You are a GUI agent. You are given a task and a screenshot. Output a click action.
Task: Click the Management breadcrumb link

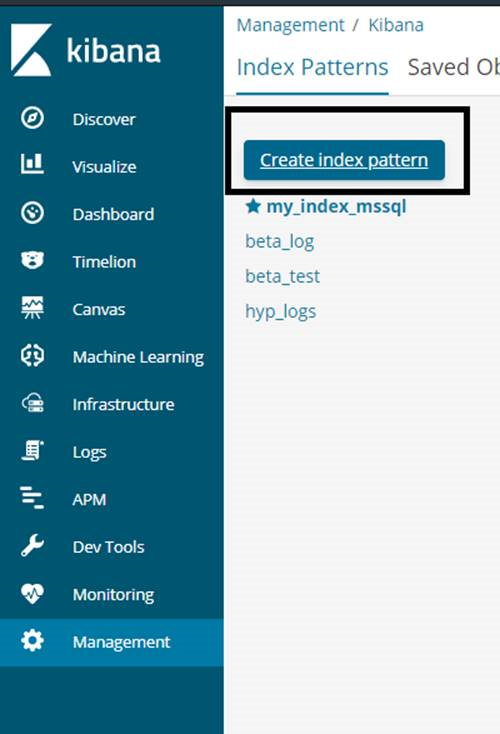click(290, 25)
